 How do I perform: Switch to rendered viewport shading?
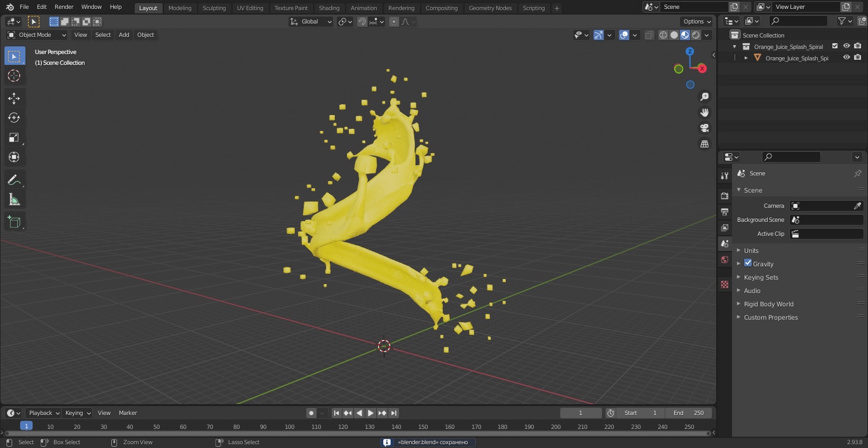pyautogui.click(x=696, y=35)
